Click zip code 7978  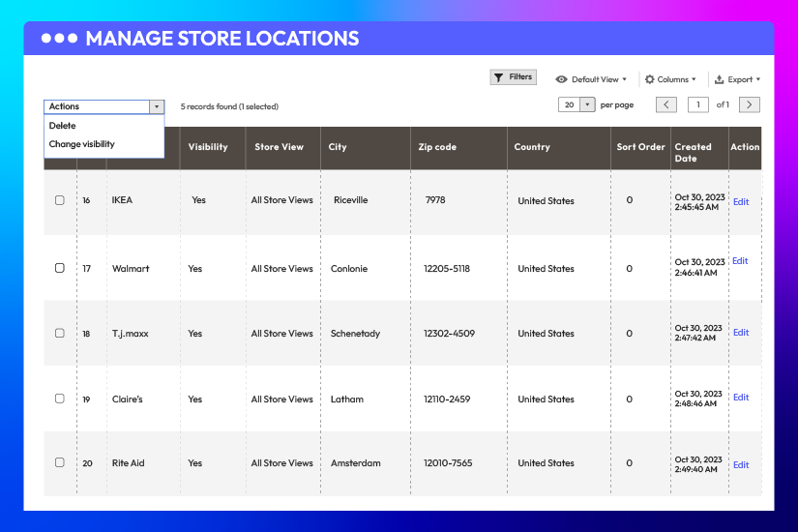point(435,200)
